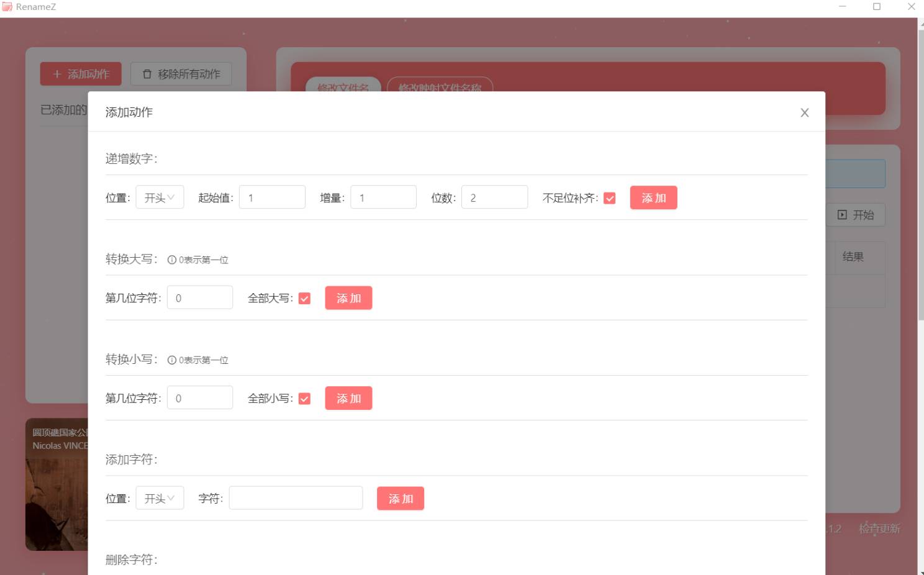Click the trash icon on 移除所有动作
This screenshot has height=575, width=924.
[147, 74]
